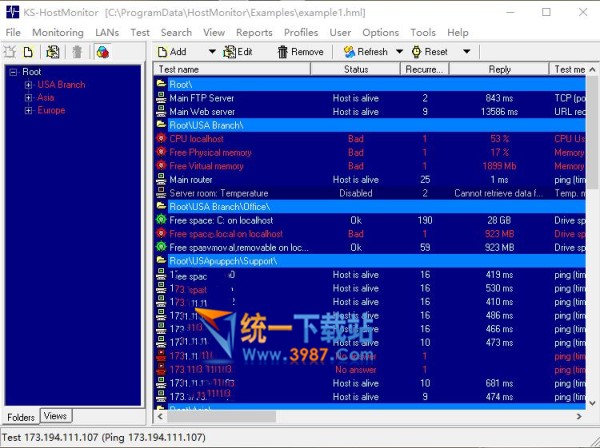
Task: Click the red Bad status icon for CPU localhost
Action: (x=161, y=139)
